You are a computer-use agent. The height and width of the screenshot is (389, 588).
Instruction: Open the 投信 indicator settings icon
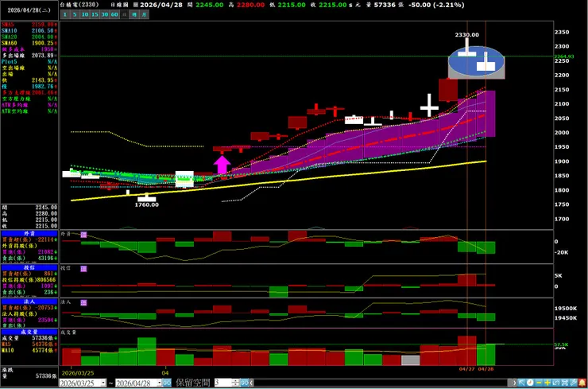83,269
